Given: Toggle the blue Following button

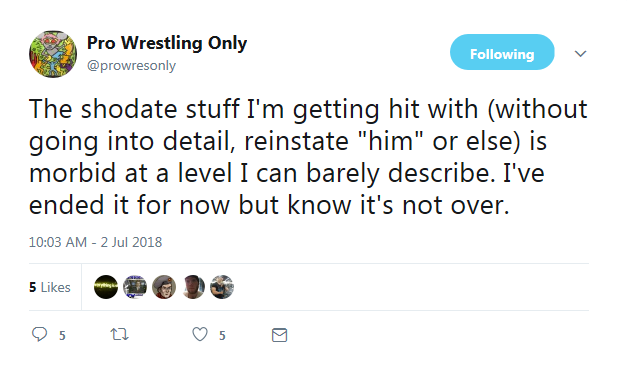Looking at the screenshot, I should [x=502, y=52].
